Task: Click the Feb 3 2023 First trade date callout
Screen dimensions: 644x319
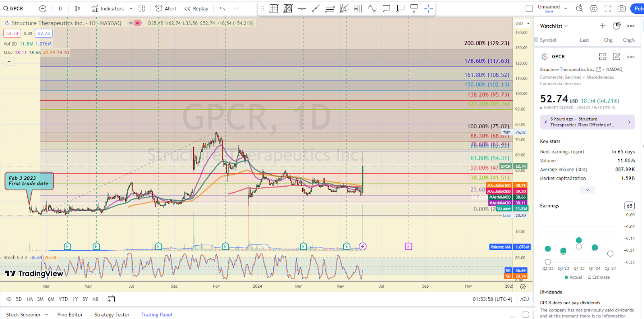Action: pyautogui.click(x=29, y=181)
